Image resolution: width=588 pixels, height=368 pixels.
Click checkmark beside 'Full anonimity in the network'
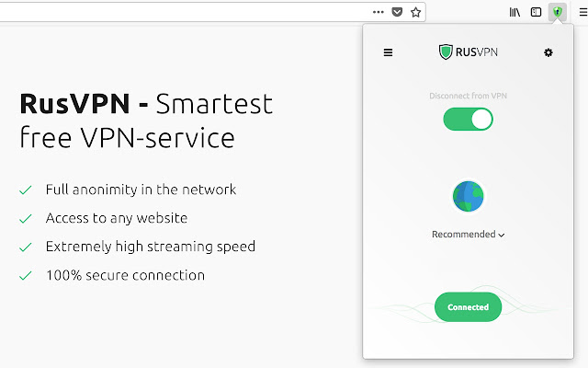[25, 190]
